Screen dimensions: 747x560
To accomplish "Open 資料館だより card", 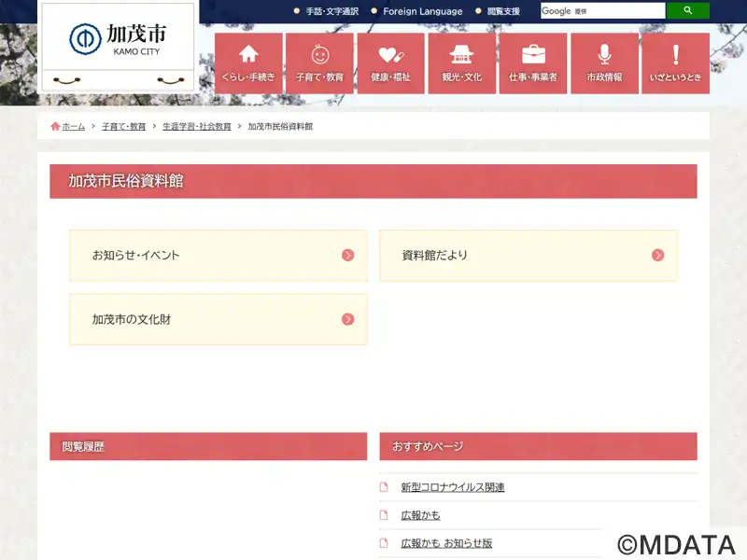I will point(529,256).
